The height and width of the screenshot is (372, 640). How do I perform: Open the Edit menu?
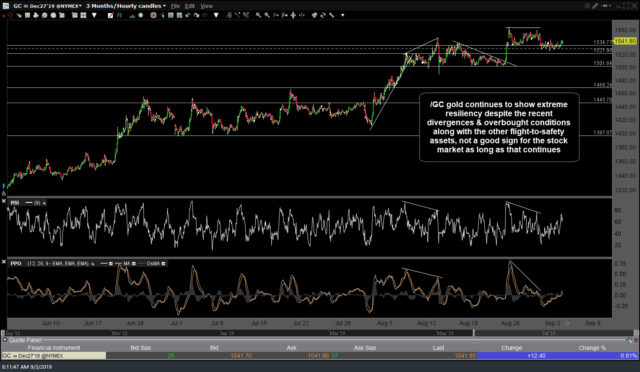[x=190, y=6]
